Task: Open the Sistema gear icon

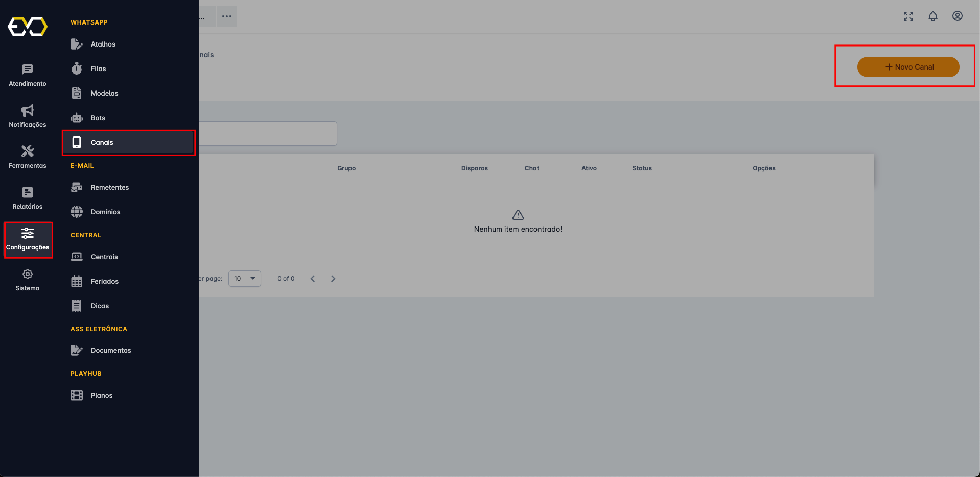Action: coord(28,275)
